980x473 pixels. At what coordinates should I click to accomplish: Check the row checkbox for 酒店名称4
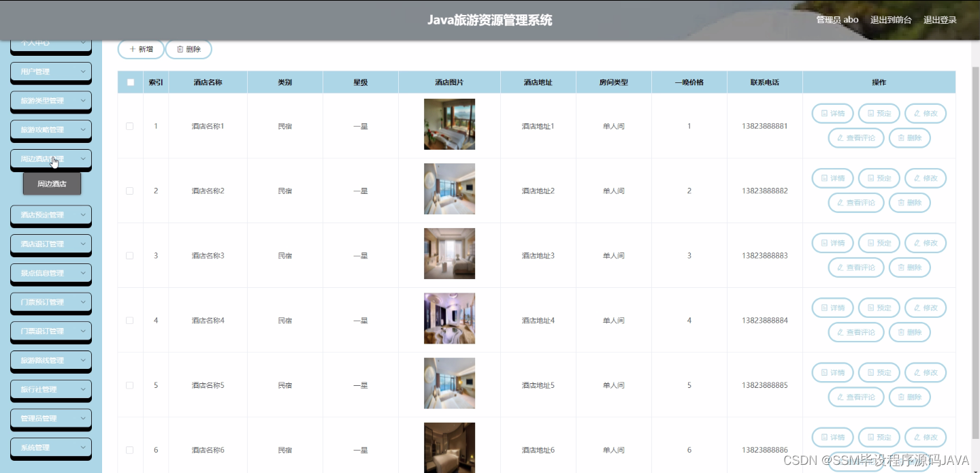[130, 320]
